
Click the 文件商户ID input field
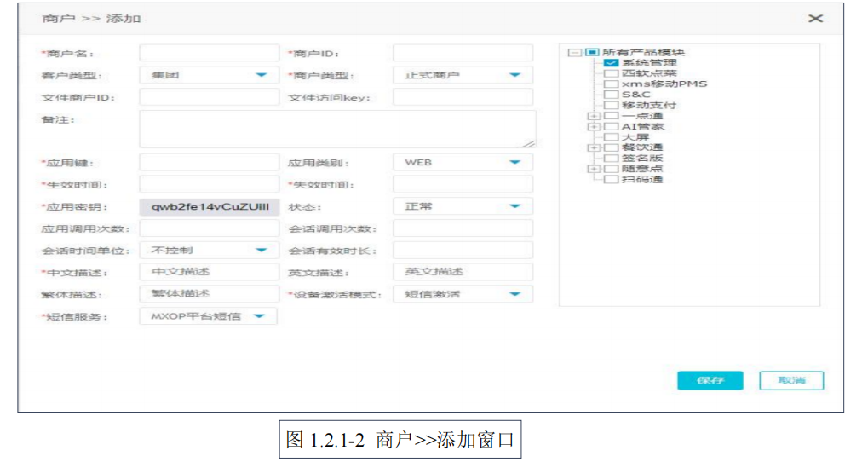tap(210, 97)
